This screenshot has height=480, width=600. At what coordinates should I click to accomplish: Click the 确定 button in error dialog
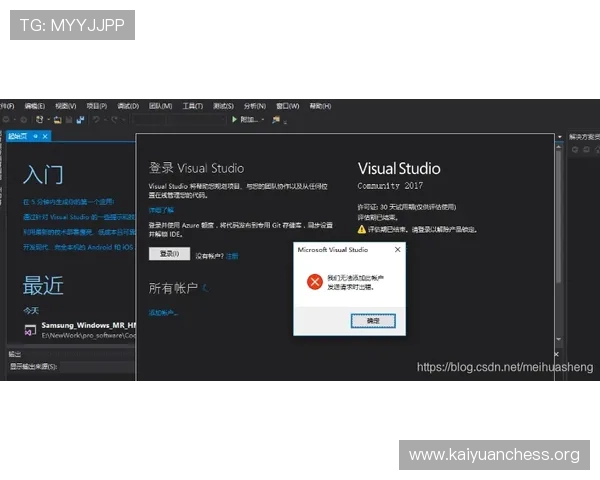click(x=373, y=320)
